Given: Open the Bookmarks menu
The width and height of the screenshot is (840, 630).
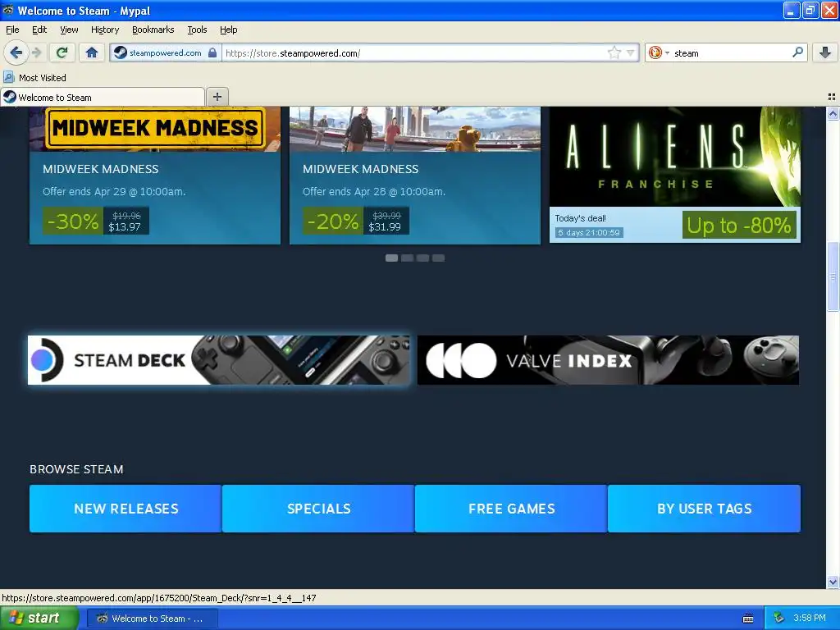Looking at the screenshot, I should (x=153, y=30).
